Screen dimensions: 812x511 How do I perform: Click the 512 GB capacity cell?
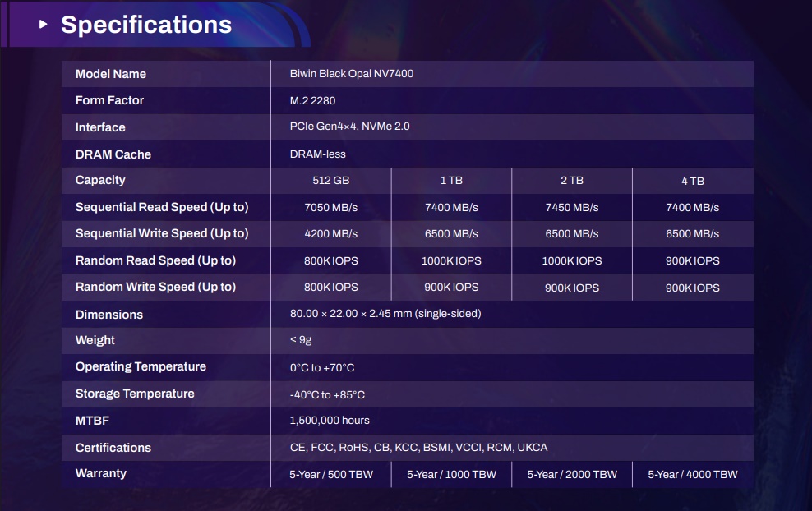[x=331, y=180]
